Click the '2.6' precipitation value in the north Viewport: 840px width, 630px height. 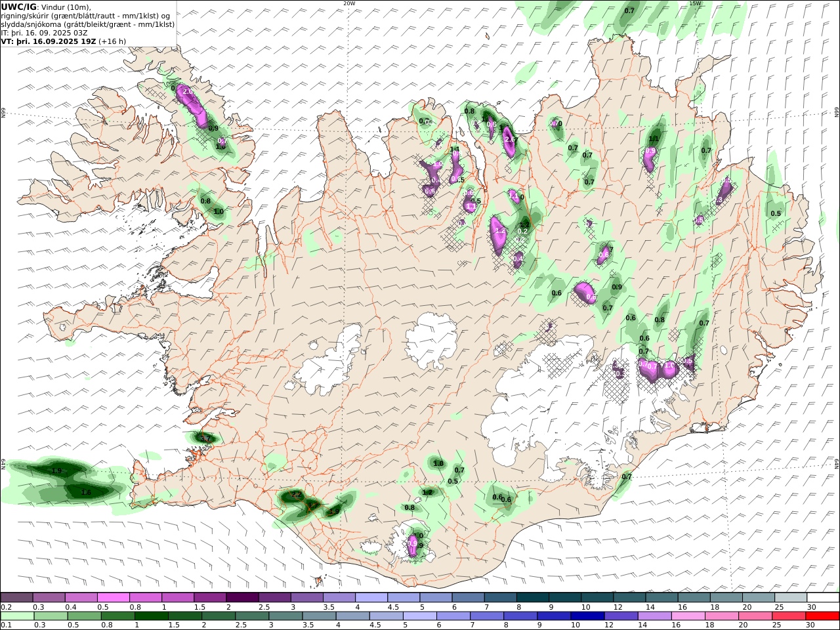coord(510,140)
